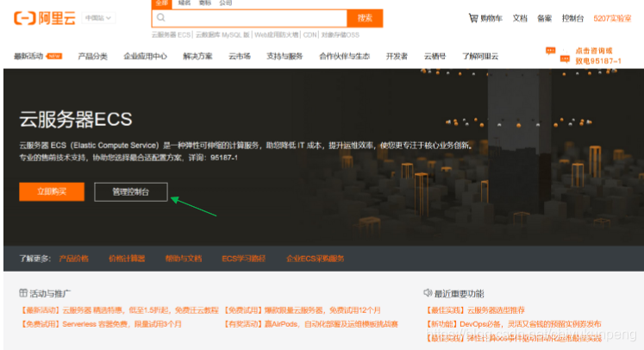The image size is (644, 350).
Task: Click the 管理控制台 button
Action: pos(131,192)
